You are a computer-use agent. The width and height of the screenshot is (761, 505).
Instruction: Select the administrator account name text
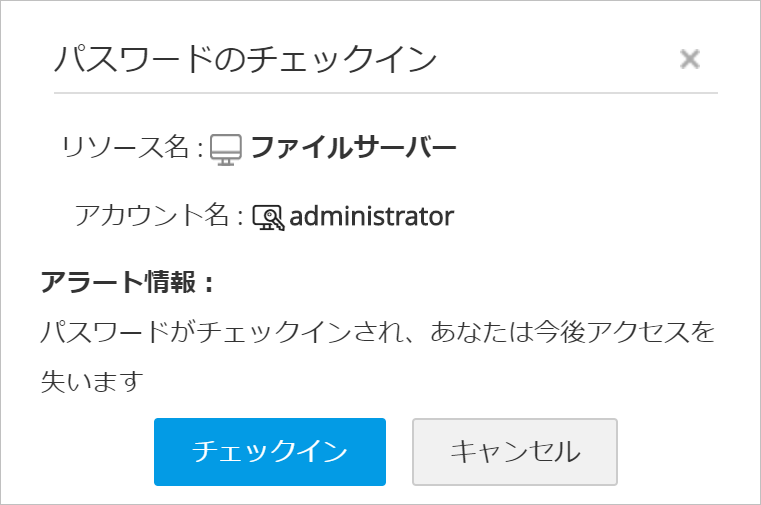point(372,216)
